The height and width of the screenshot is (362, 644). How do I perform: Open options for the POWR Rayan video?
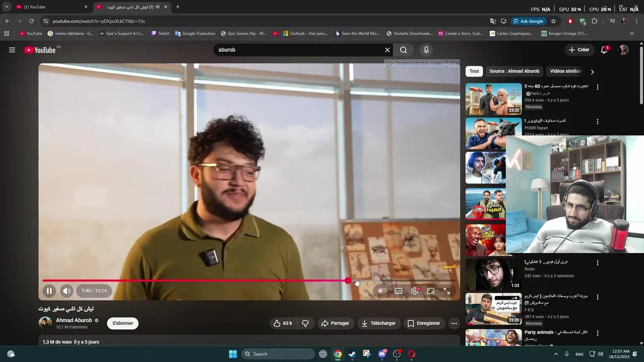point(598,122)
